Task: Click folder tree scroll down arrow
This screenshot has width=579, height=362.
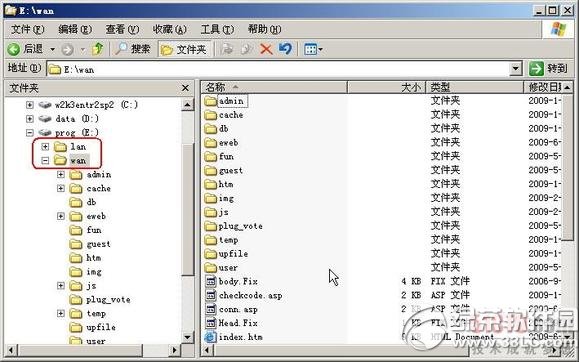Action: pyautogui.click(x=187, y=337)
